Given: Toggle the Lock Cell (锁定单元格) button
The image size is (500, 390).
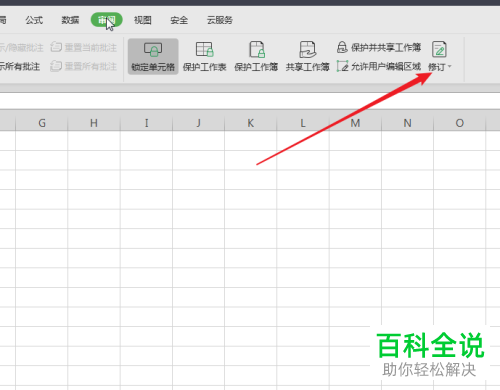Looking at the screenshot, I should [153, 56].
